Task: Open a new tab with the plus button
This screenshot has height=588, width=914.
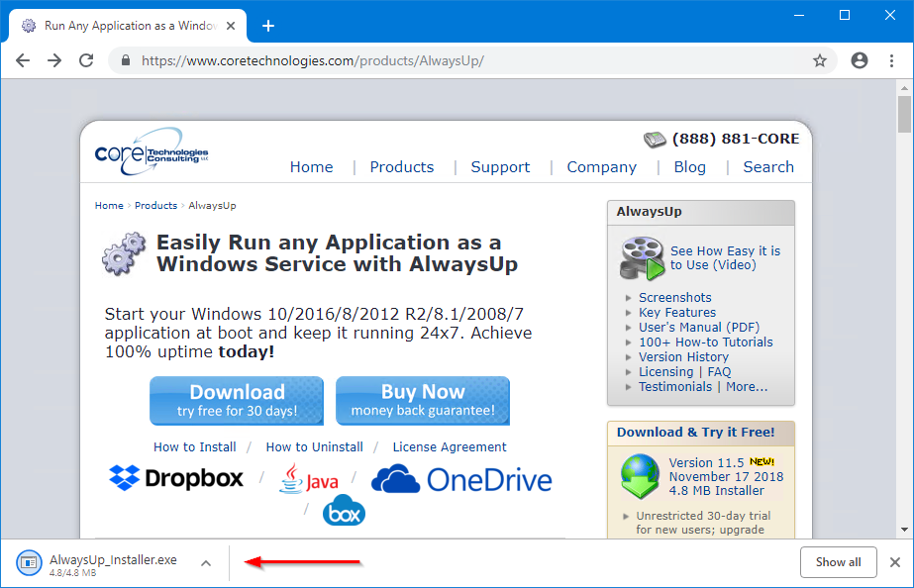Action: click(268, 26)
